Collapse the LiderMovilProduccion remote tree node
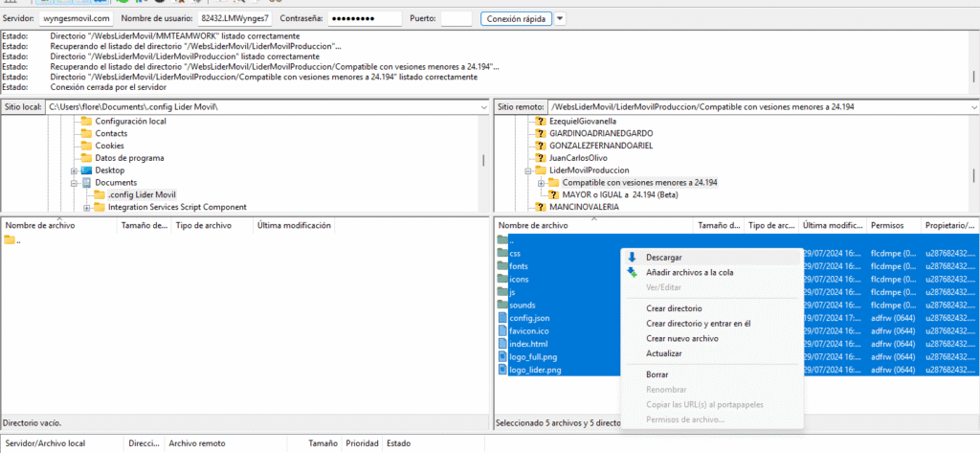The image size is (980, 453). pyautogui.click(x=526, y=170)
